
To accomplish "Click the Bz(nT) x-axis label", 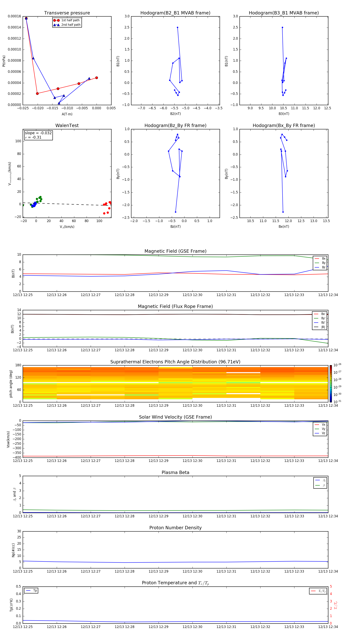I will [x=175, y=227].
